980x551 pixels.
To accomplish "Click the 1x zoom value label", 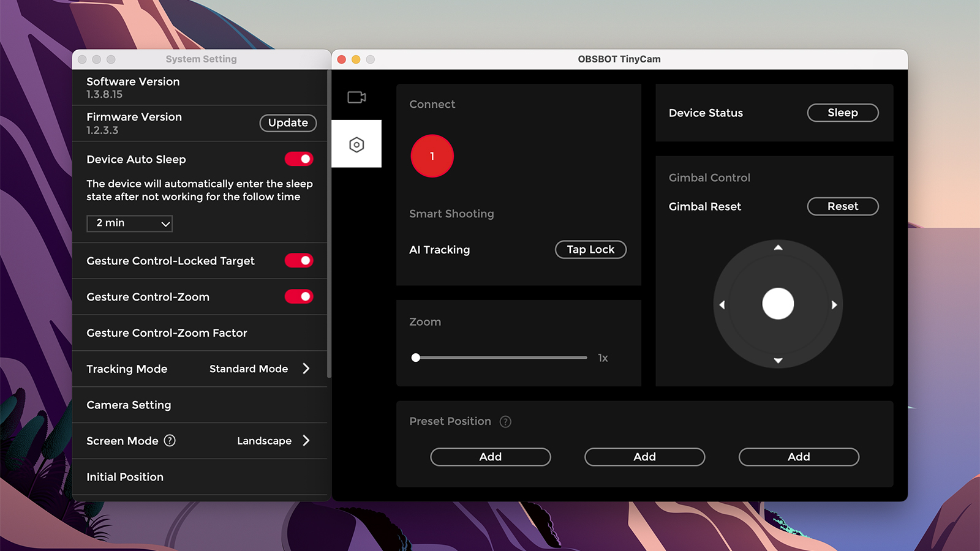I will click(x=603, y=358).
